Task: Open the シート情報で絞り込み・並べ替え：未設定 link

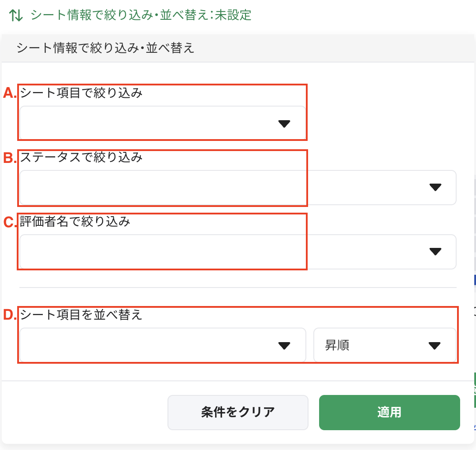Action: click(141, 15)
